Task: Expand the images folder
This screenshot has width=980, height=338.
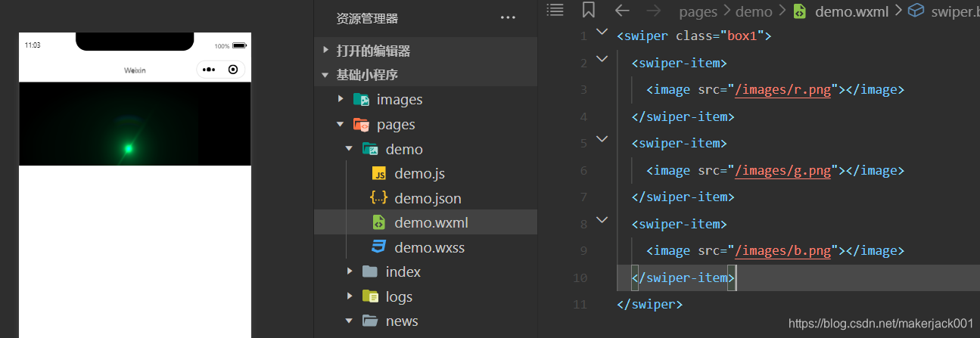Action: [x=341, y=100]
